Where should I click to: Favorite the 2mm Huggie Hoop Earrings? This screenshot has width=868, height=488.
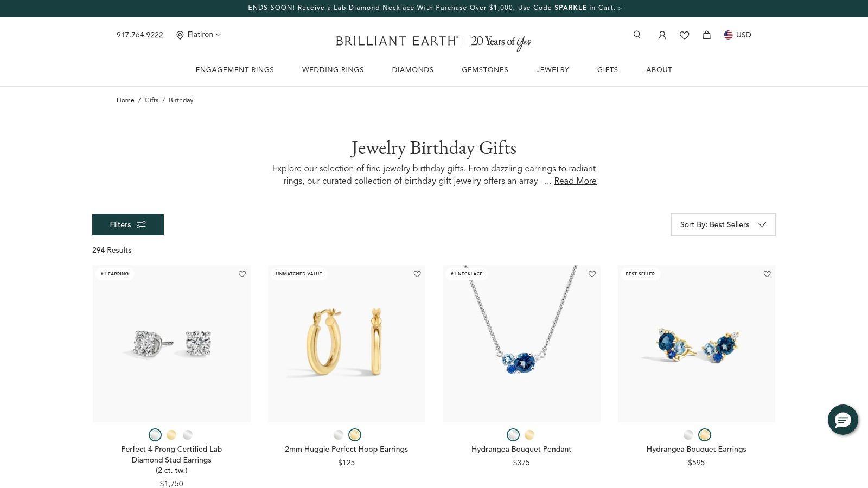[x=417, y=274]
